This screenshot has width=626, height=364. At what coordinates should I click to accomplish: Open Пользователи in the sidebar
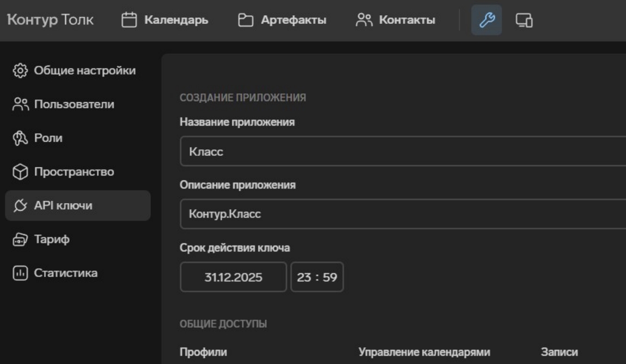tap(74, 104)
